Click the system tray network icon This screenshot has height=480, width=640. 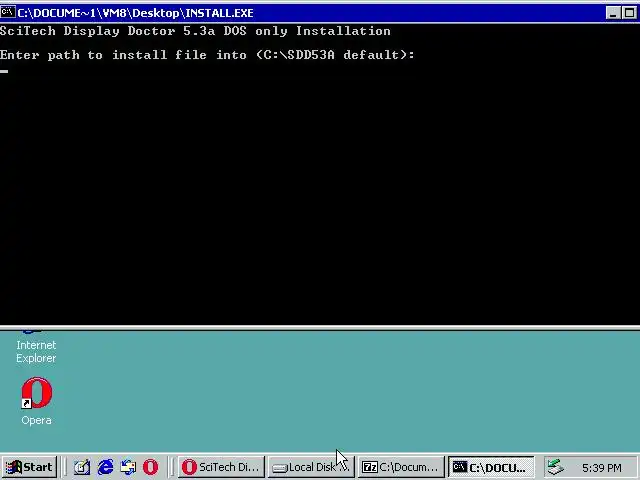[556, 467]
